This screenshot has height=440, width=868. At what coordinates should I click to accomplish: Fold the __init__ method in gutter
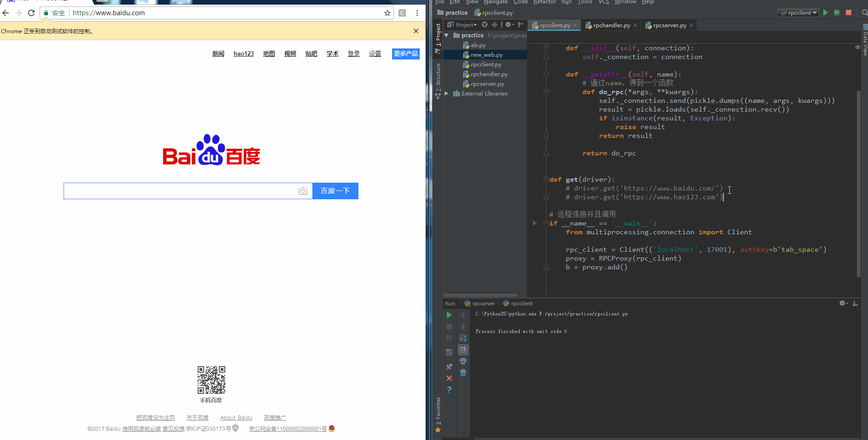546,48
